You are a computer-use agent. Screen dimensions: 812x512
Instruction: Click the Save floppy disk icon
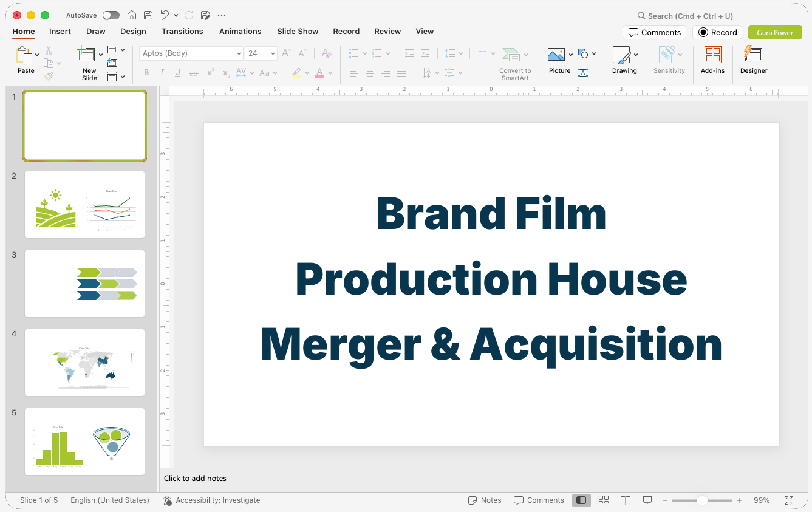point(148,15)
